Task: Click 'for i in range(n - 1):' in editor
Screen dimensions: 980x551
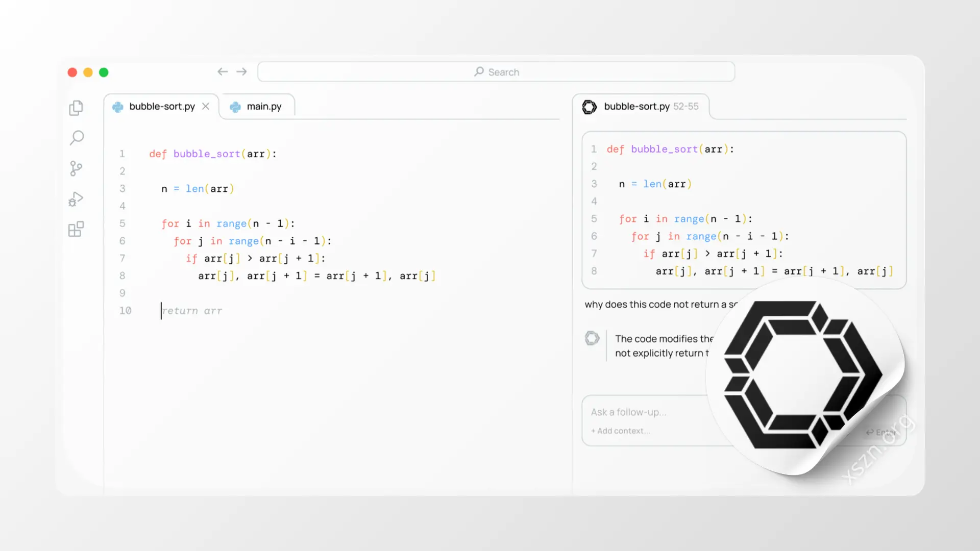Action: (x=228, y=223)
